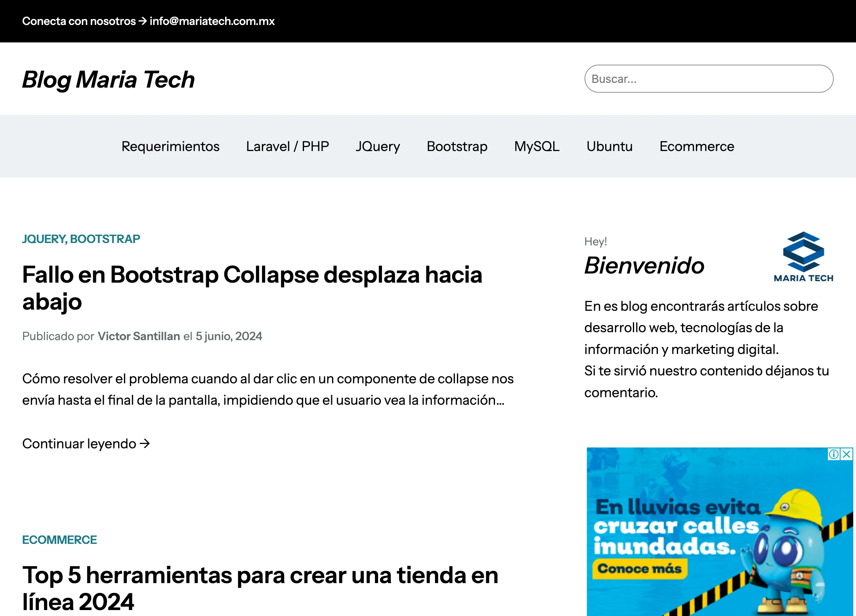Click the ad info icon

833,454
